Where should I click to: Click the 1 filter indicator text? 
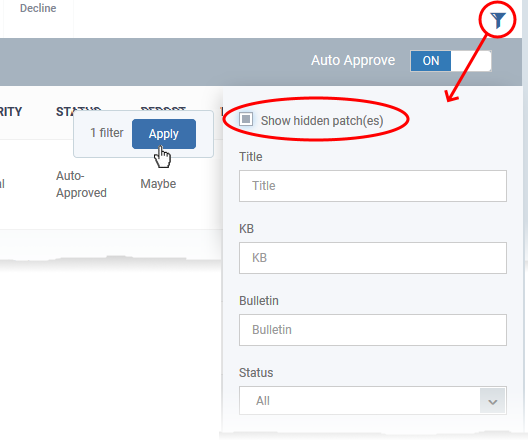click(x=107, y=133)
